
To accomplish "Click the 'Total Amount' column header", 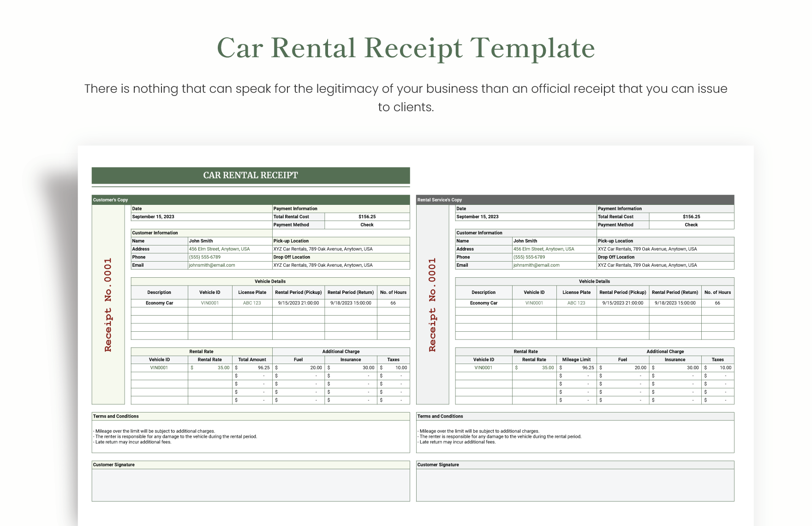I will [252, 360].
